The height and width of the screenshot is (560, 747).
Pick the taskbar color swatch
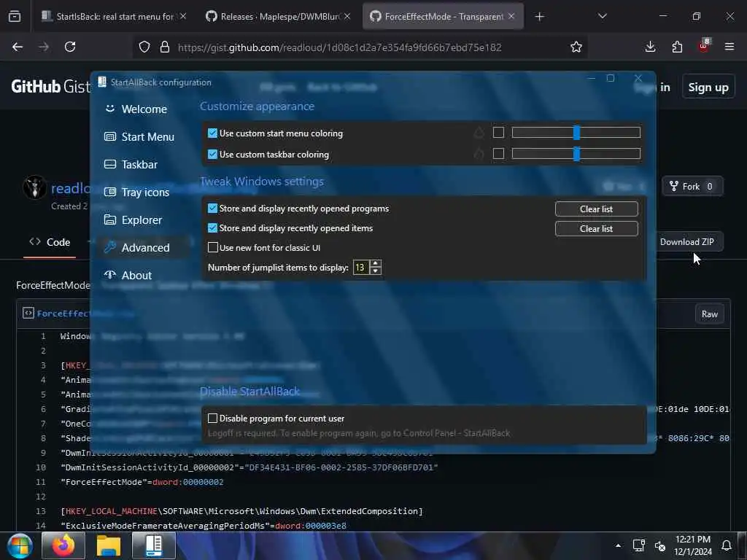[498, 153]
